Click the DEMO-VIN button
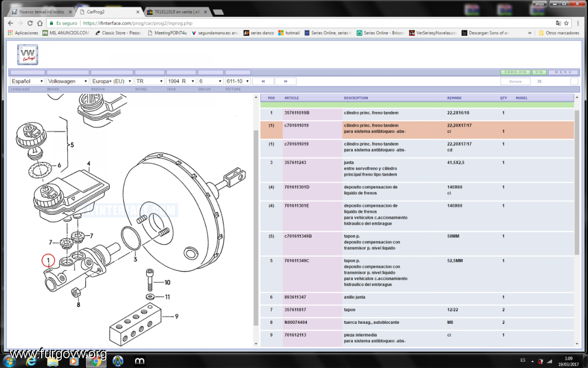The height and width of the screenshot is (368, 588). (515, 72)
